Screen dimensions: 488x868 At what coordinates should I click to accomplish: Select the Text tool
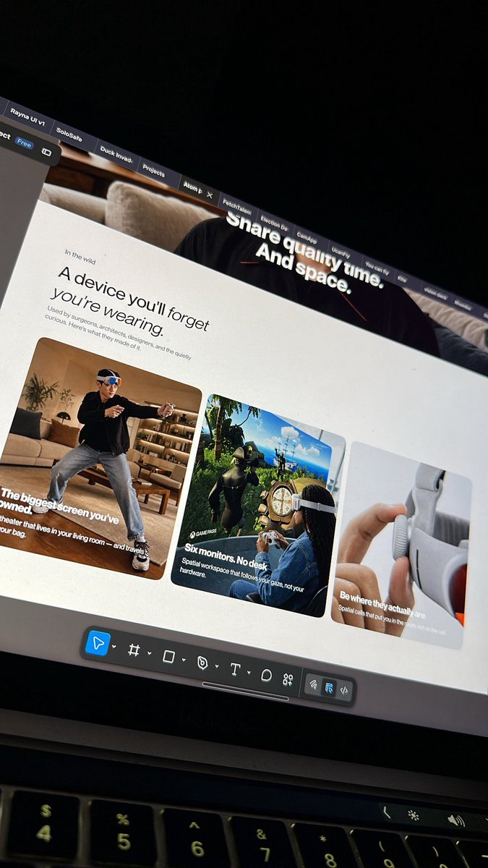point(235,670)
